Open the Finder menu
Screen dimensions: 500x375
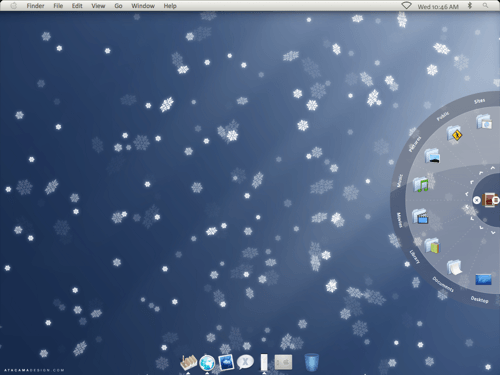(35, 6)
